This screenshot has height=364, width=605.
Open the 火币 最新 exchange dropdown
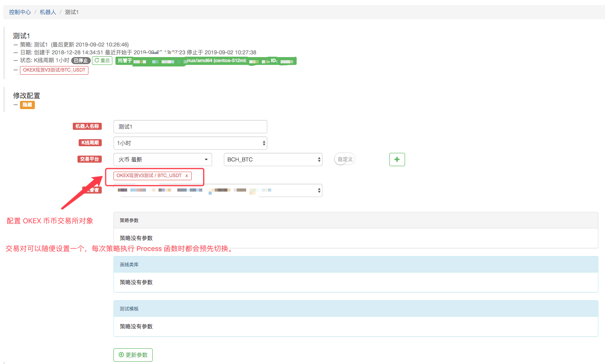tap(162, 160)
